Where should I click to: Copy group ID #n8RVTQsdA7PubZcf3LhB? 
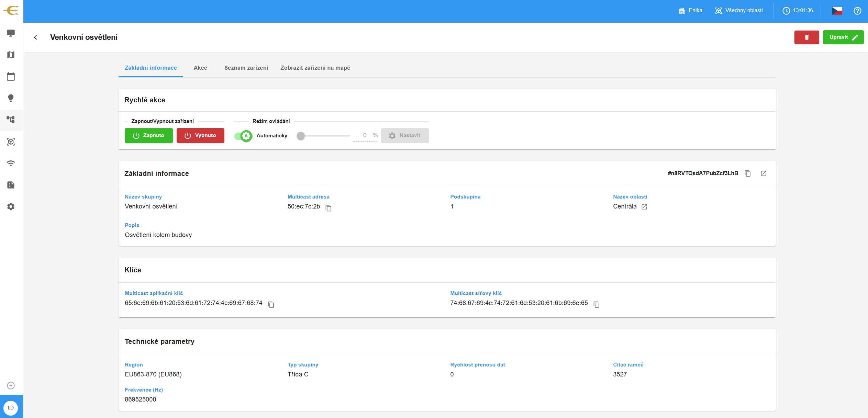(x=748, y=173)
